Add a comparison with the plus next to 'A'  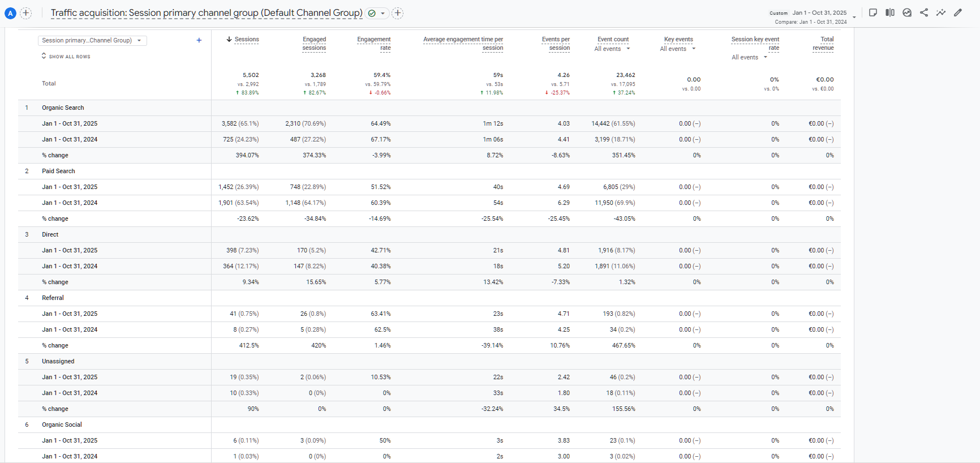[x=26, y=13]
